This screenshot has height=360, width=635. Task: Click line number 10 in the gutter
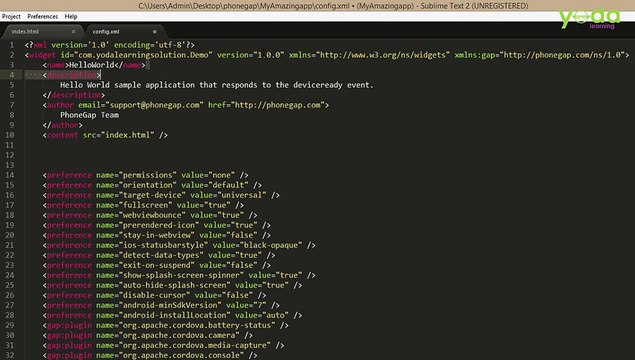pos(10,135)
